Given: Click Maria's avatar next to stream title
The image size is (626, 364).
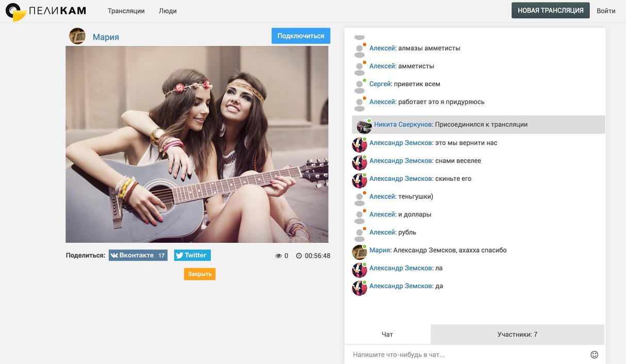Looking at the screenshot, I should [x=77, y=36].
